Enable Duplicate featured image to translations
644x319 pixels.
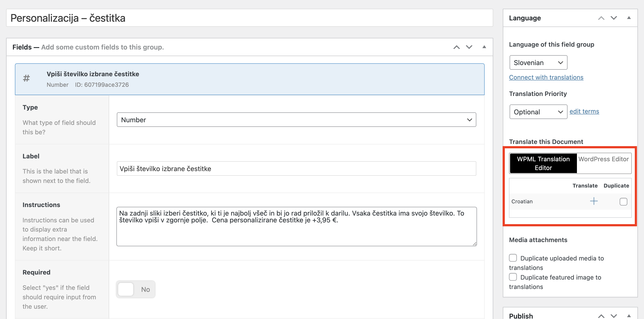[x=513, y=277]
